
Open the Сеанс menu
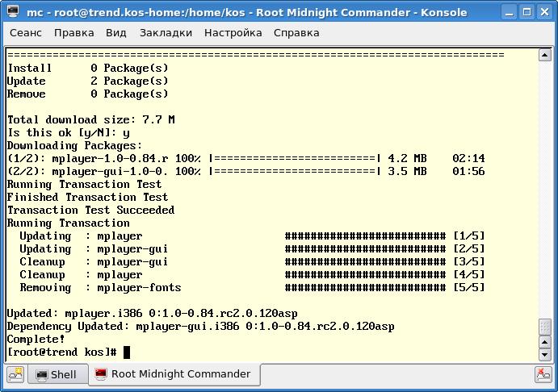pyautogui.click(x=26, y=33)
